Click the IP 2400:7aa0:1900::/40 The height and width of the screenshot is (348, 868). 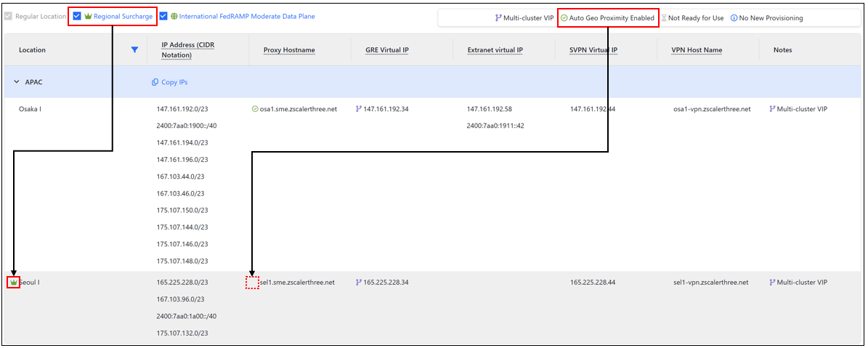(187, 126)
